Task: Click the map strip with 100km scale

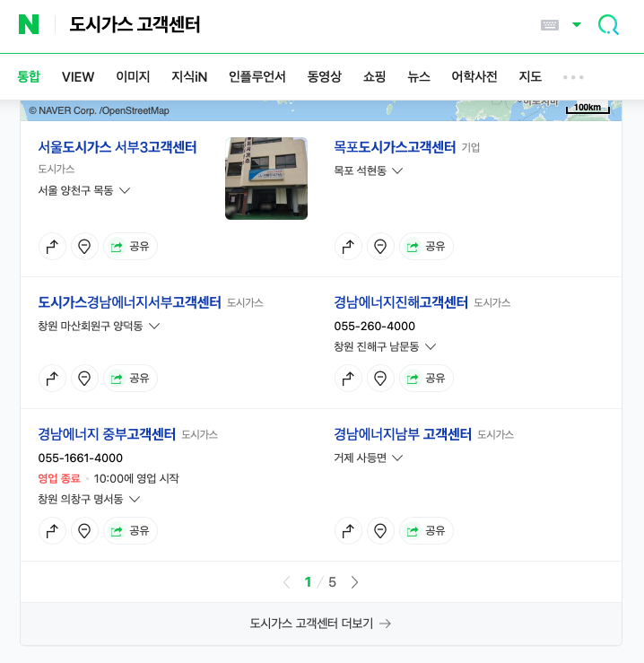Action: (x=321, y=110)
